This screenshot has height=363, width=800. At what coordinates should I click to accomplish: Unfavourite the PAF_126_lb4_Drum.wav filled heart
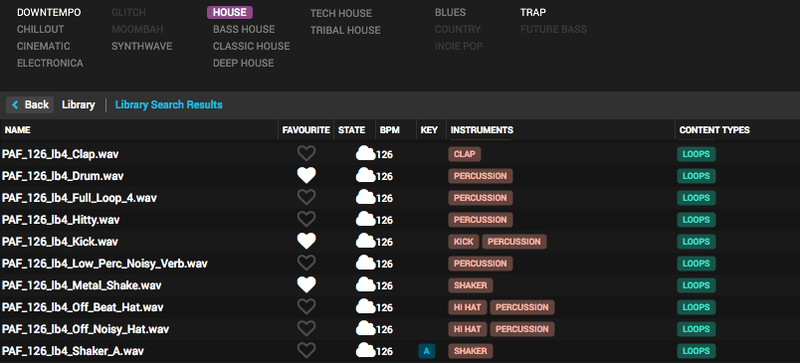(x=306, y=176)
